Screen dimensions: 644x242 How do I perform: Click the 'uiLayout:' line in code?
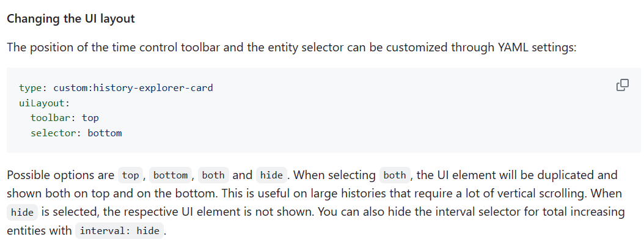(45, 103)
